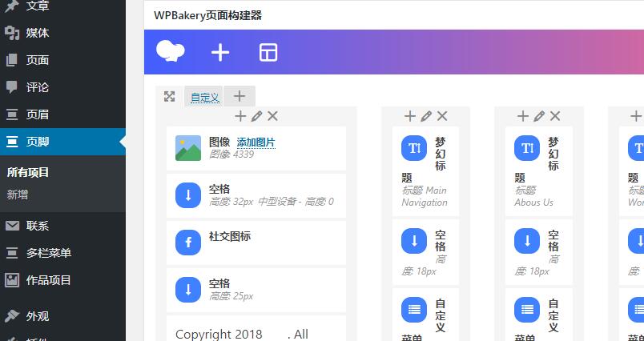The image size is (644, 341).
Task: Open 外观 in admin sidebar
Action: [62, 316]
